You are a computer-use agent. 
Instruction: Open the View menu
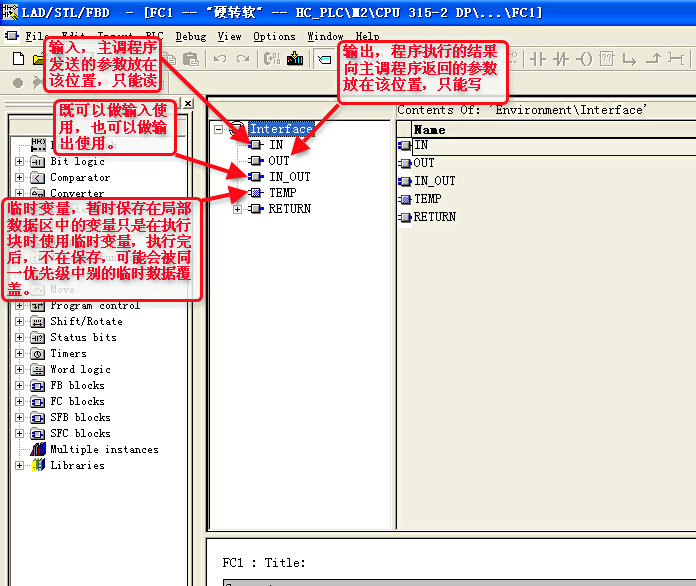[229, 36]
